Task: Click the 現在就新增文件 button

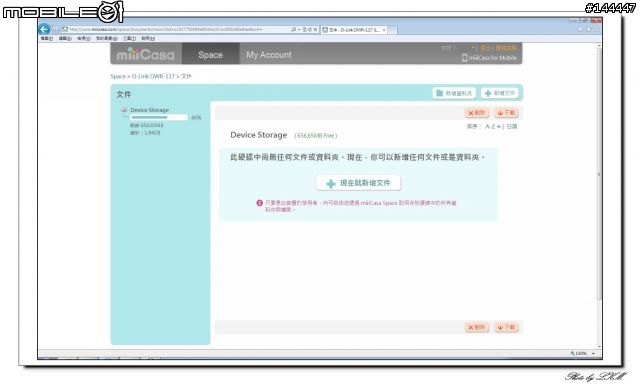Action: click(358, 183)
